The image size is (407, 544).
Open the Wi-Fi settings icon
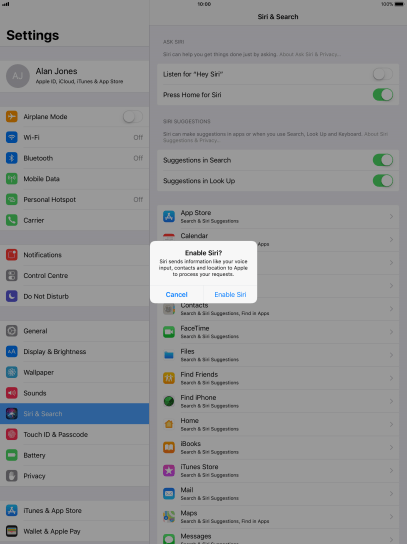(x=12, y=137)
